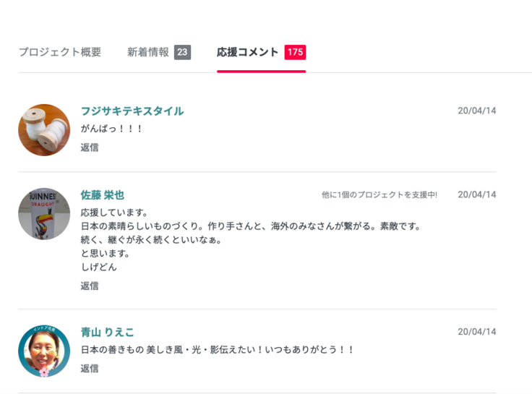Click the red 175 comment count badge
Viewport: 532px width, 394px height.
pos(295,52)
